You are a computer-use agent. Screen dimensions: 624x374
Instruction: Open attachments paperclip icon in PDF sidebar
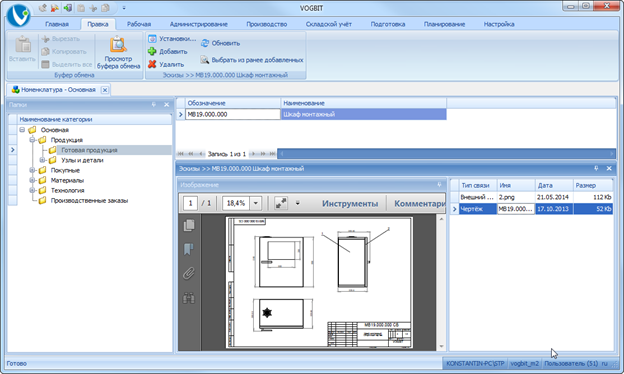pyautogui.click(x=189, y=273)
